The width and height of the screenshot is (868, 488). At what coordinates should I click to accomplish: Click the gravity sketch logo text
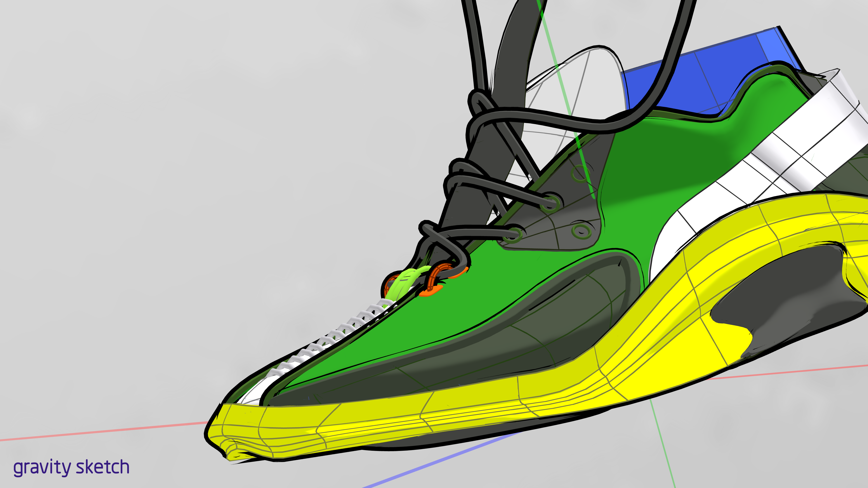pos(71,467)
